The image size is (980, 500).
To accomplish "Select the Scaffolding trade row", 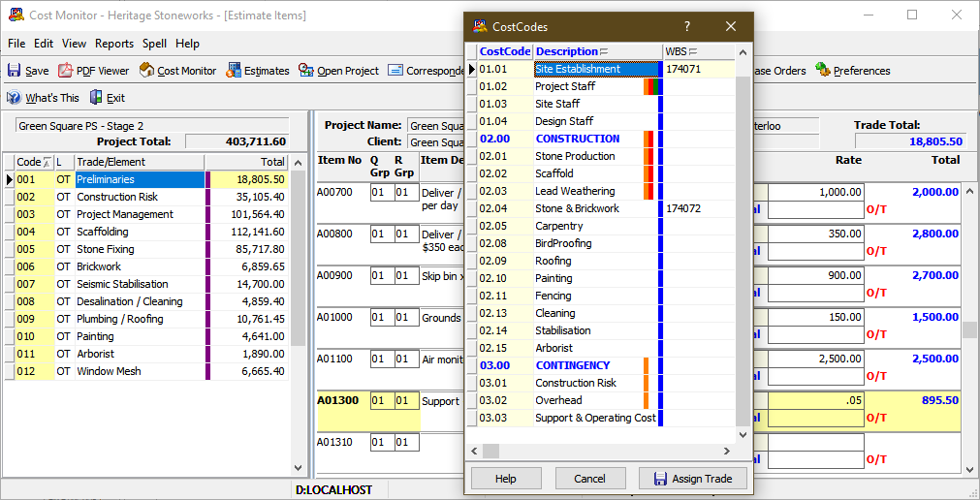I will 146,232.
